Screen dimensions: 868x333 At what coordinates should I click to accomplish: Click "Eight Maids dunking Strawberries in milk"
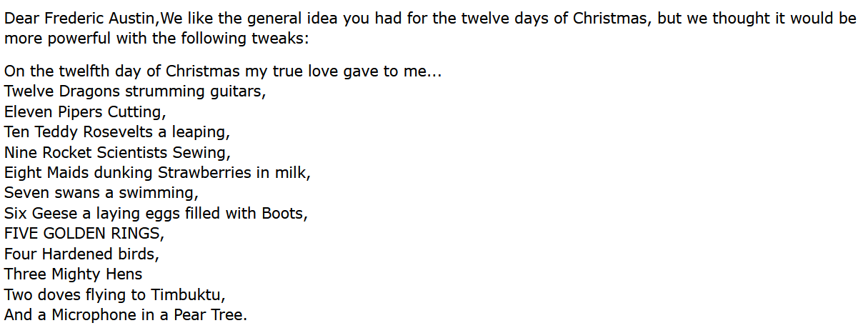coord(157,172)
